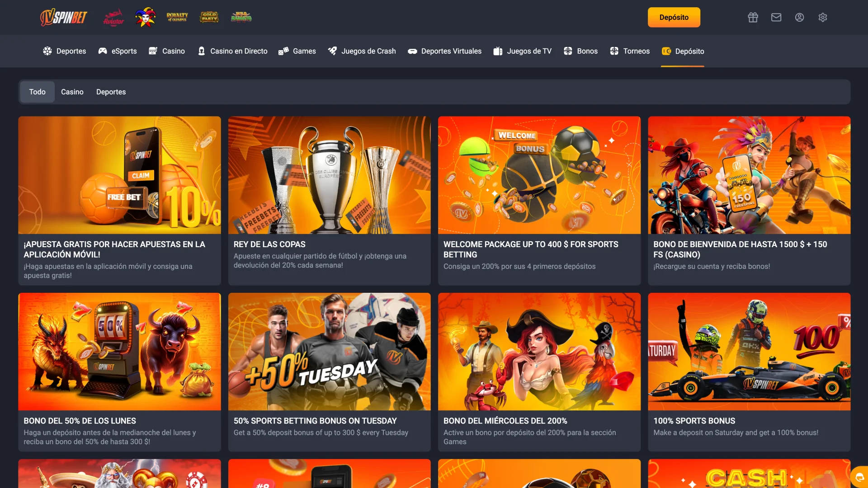868x488 pixels.
Task: Click the Joker mask game icon
Action: pos(145,17)
